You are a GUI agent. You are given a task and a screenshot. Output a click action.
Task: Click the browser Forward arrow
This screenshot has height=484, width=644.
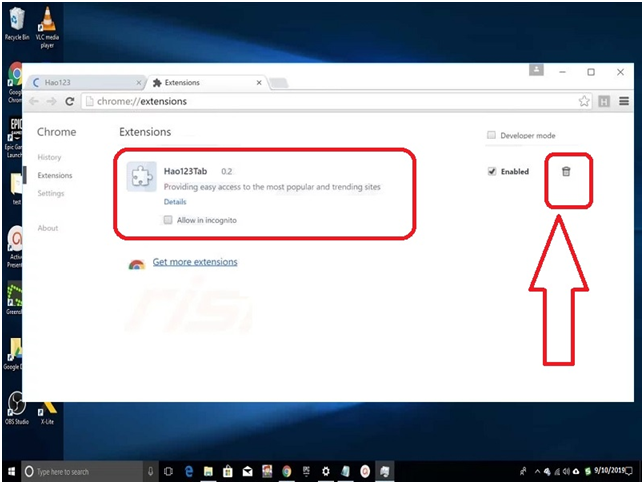pyautogui.click(x=51, y=101)
